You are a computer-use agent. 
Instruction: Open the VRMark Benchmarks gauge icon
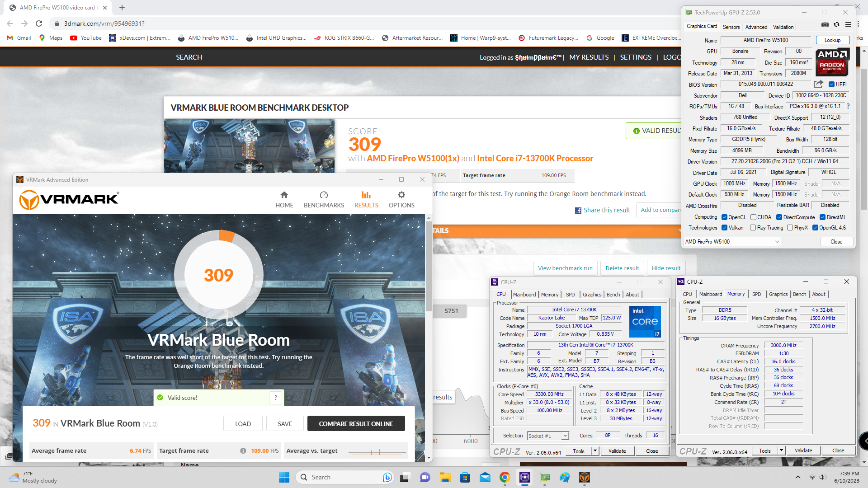coord(324,195)
